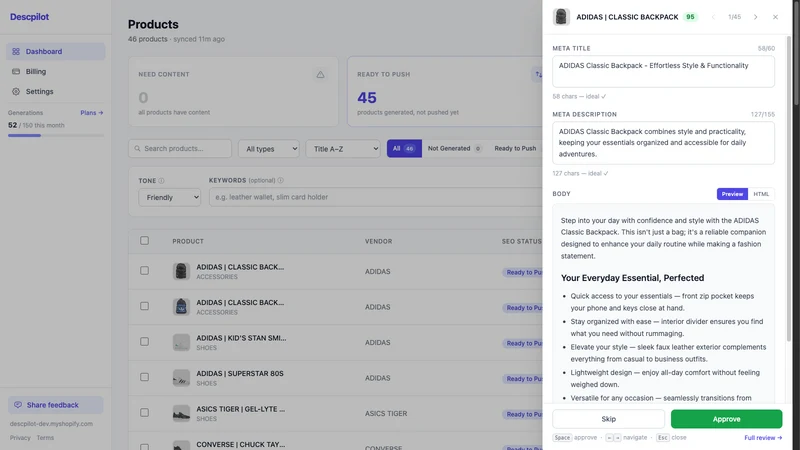Click the first Classic Backpack thumbnail

click(x=181, y=271)
